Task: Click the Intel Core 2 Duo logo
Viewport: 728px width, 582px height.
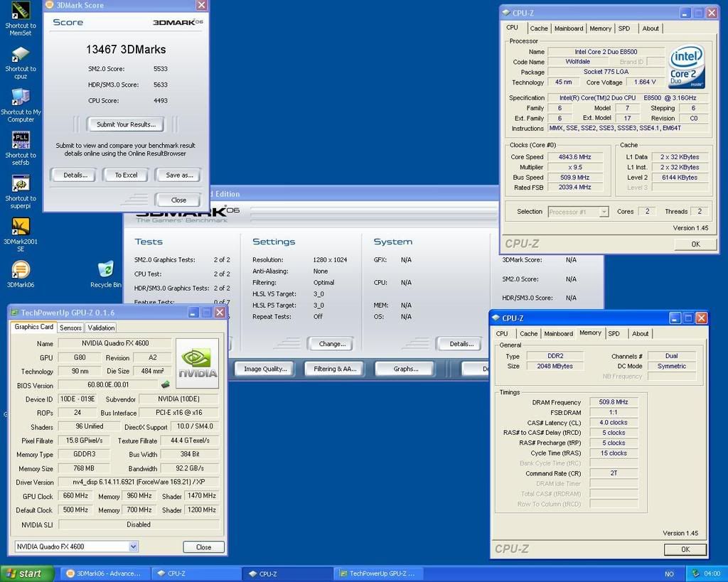Action: tap(687, 66)
